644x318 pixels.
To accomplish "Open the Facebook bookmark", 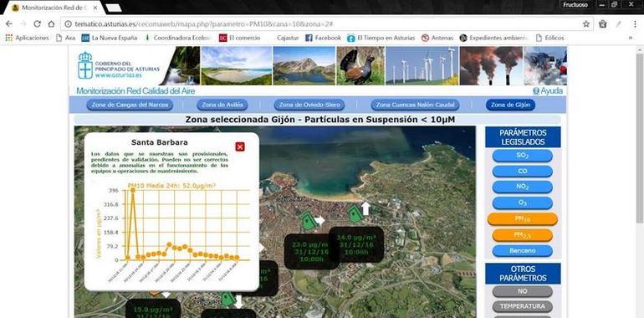I will pos(323,38).
